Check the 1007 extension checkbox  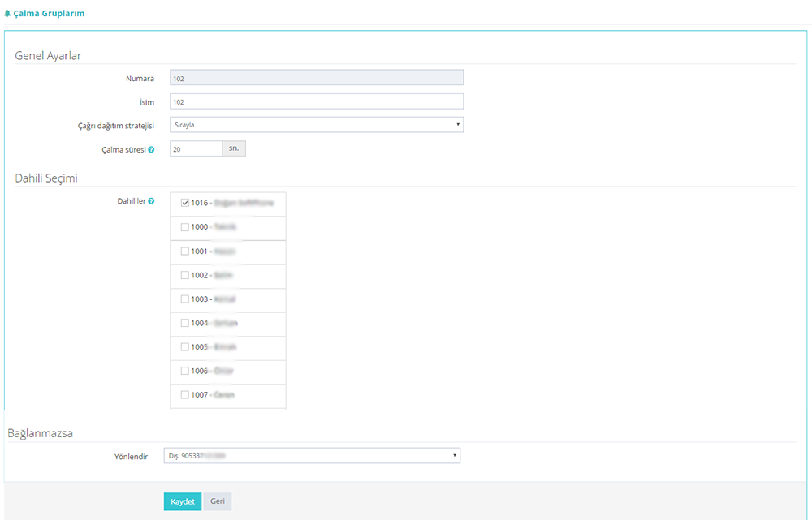[x=185, y=395]
